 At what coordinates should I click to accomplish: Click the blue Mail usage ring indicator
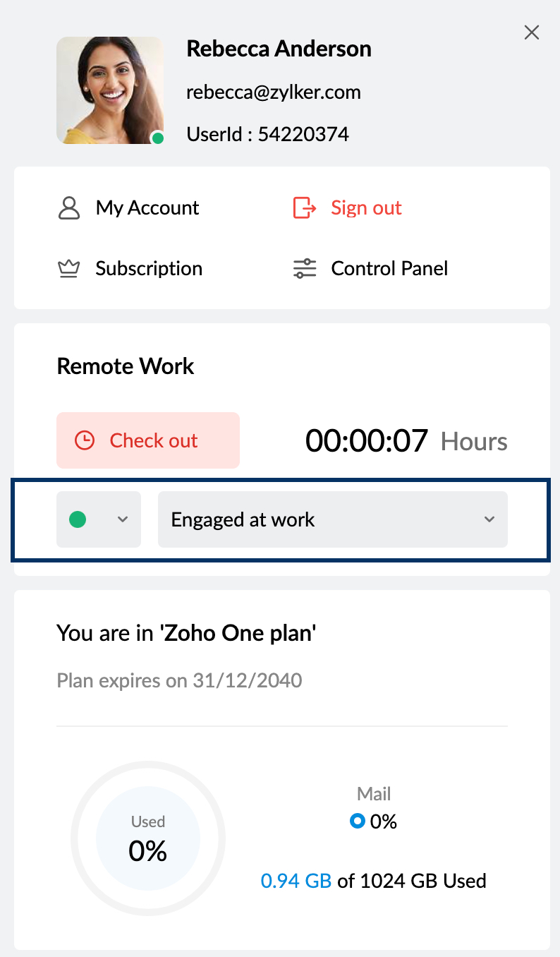click(358, 821)
